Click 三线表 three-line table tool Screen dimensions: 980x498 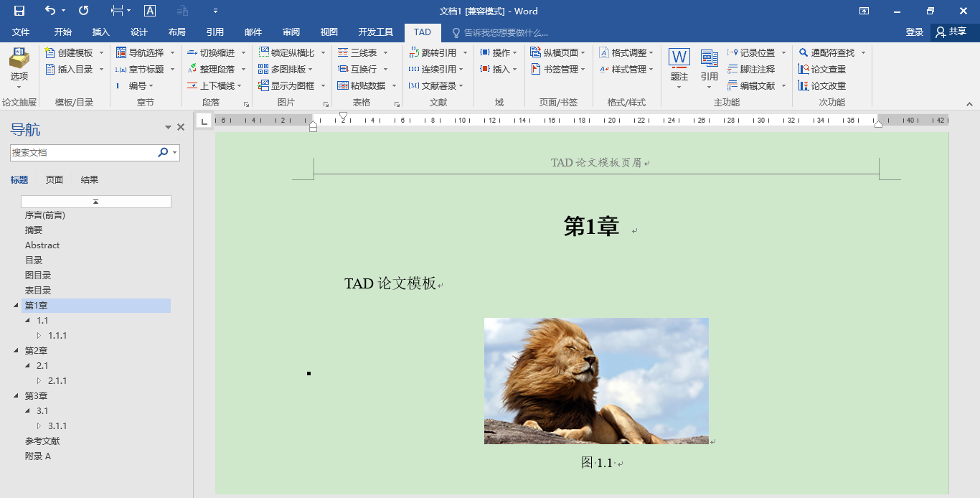tap(357, 53)
